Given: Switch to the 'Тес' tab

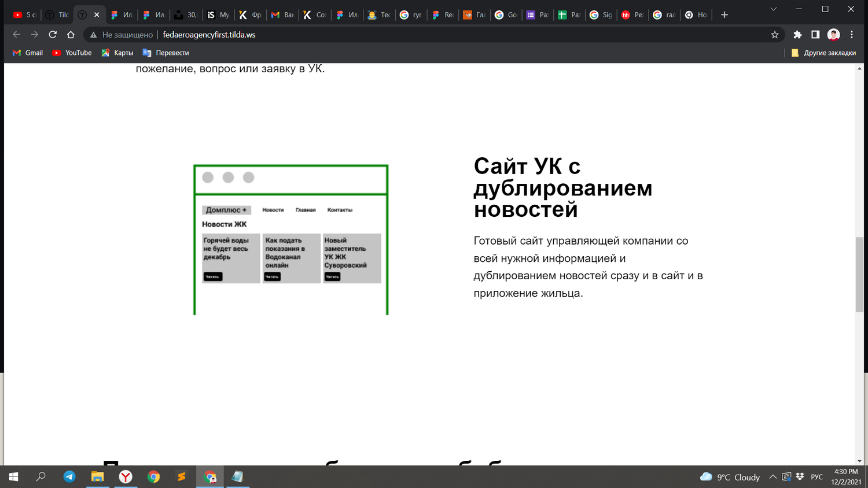Looking at the screenshot, I should (x=380, y=15).
